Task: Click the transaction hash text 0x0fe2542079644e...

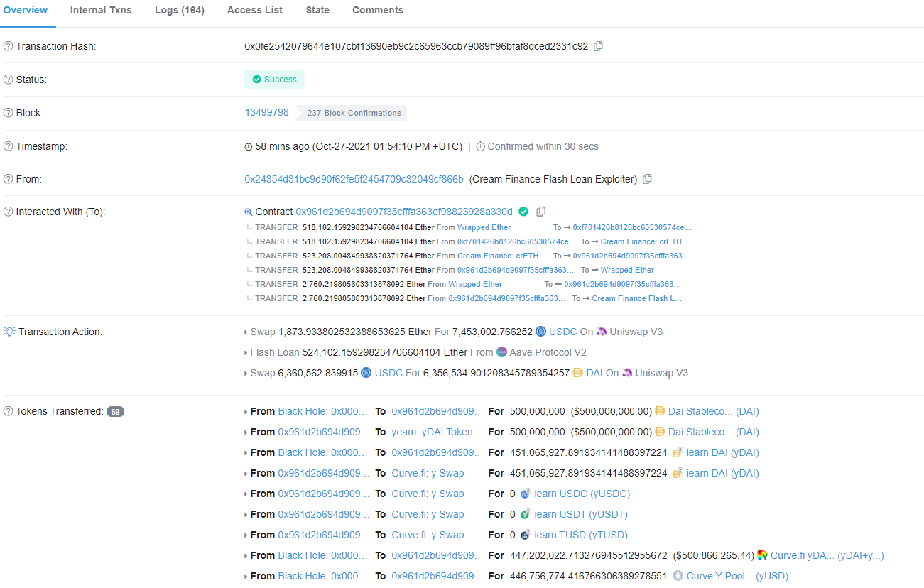Action: 416,46
